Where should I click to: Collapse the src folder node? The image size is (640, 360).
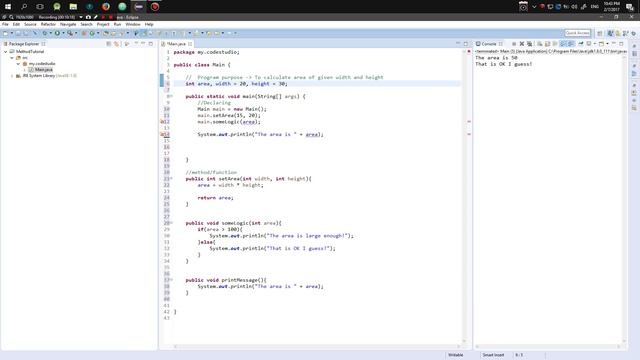pyautogui.click(x=12, y=58)
